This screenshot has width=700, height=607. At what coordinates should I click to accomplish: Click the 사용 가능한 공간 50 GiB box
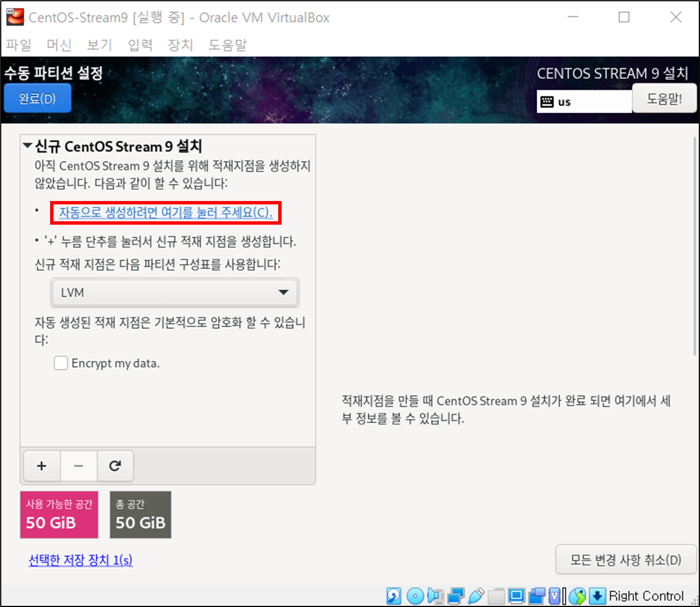point(59,515)
